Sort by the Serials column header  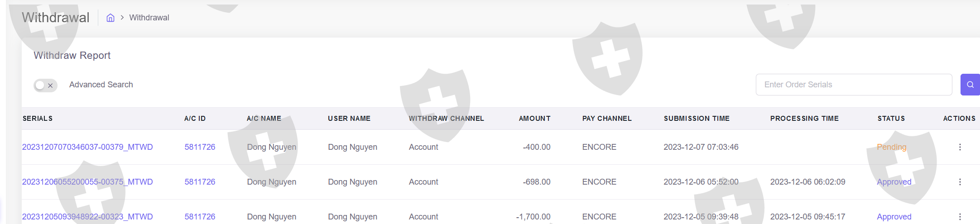pyautogui.click(x=38, y=119)
